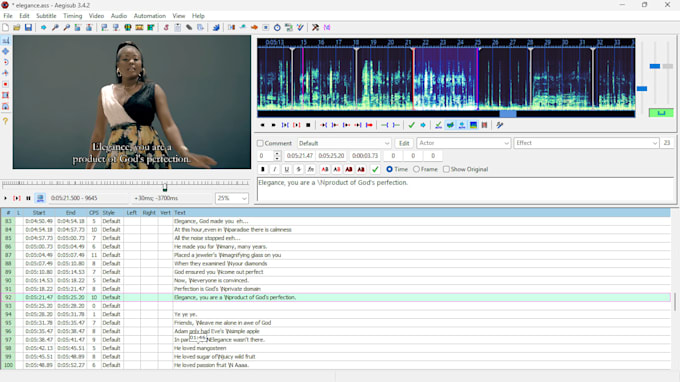Enable the Show Original checkbox
Viewport: 680px width, 382px height.
click(446, 169)
